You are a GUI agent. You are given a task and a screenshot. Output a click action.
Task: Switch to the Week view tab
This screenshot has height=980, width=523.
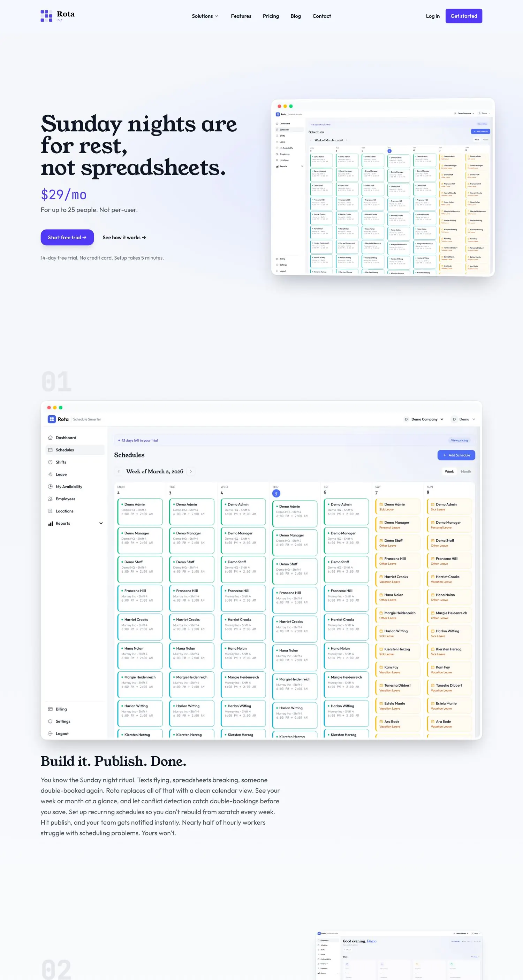(x=449, y=471)
